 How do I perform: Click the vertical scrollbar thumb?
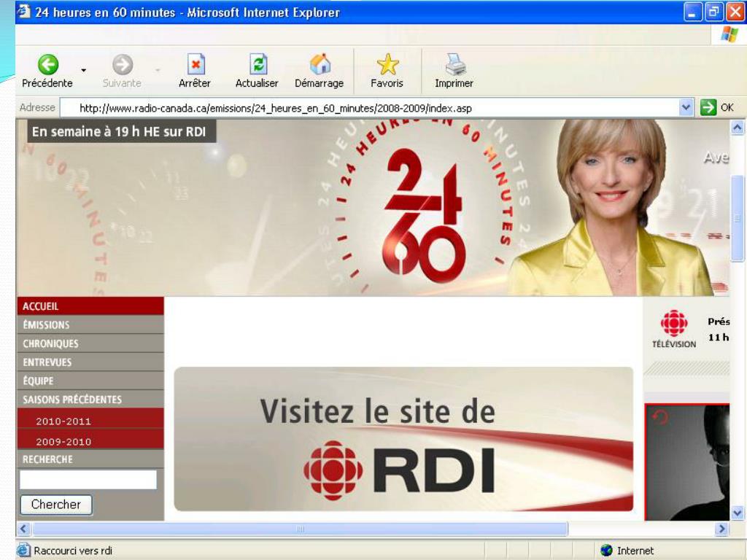click(x=737, y=218)
